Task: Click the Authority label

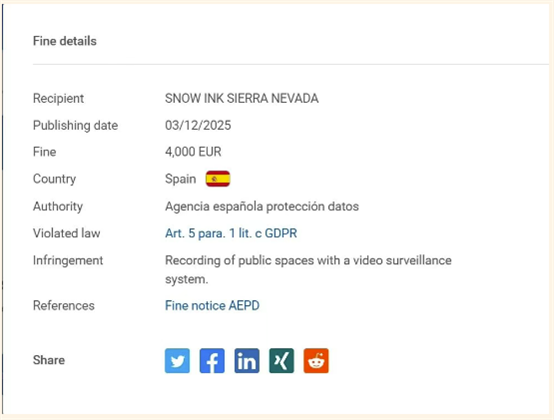Action: [x=58, y=206]
